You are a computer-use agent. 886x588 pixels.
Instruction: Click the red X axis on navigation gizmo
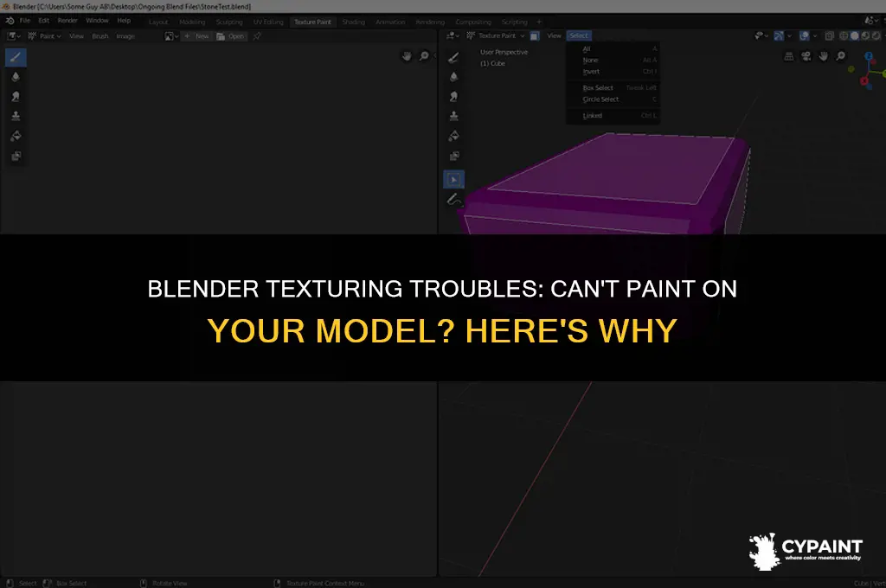pos(864,81)
